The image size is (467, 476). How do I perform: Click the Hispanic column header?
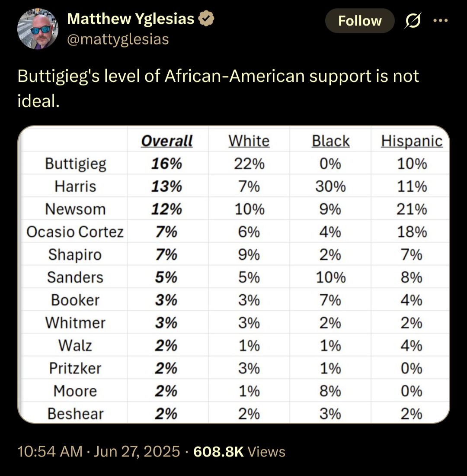[x=412, y=141]
